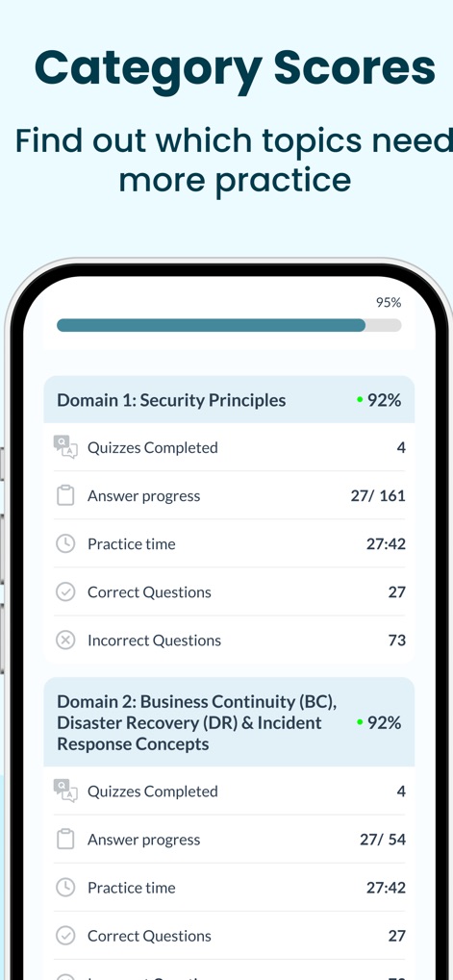Collapse Domain 2: Business Continuity header
Screen dimensions: 453x980
(229, 722)
